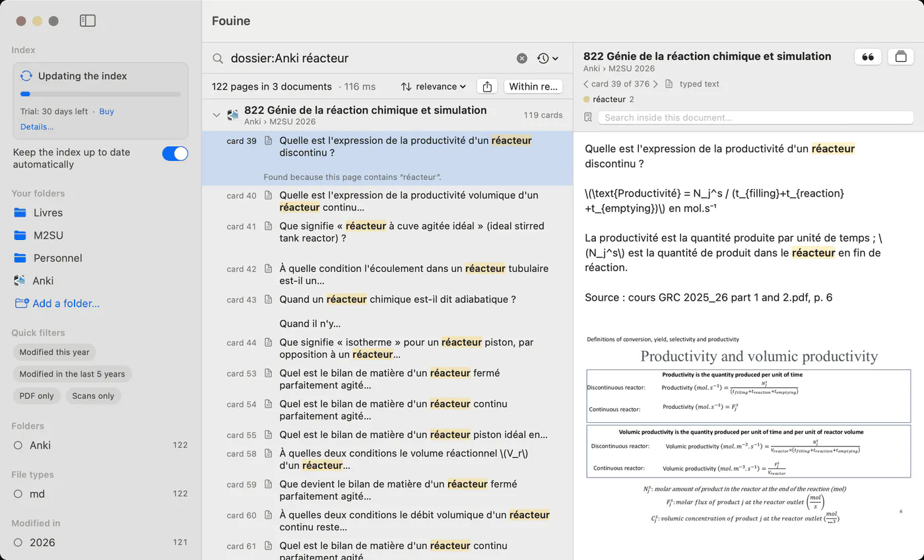Click the magnifying glass search icon
Image resolution: width=924 pixels, height=560 pixels.
tap(218, 58)
